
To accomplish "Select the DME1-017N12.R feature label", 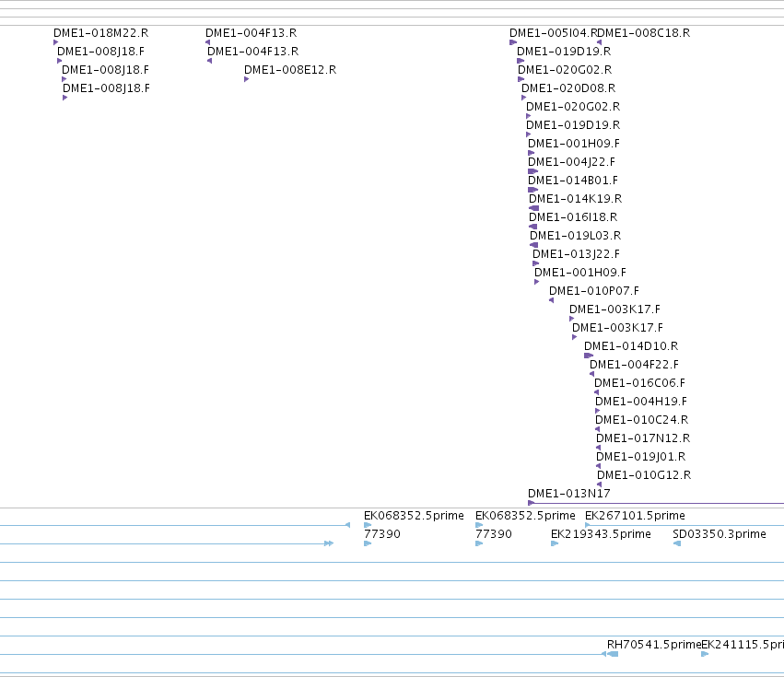I will tap(643, 438).
